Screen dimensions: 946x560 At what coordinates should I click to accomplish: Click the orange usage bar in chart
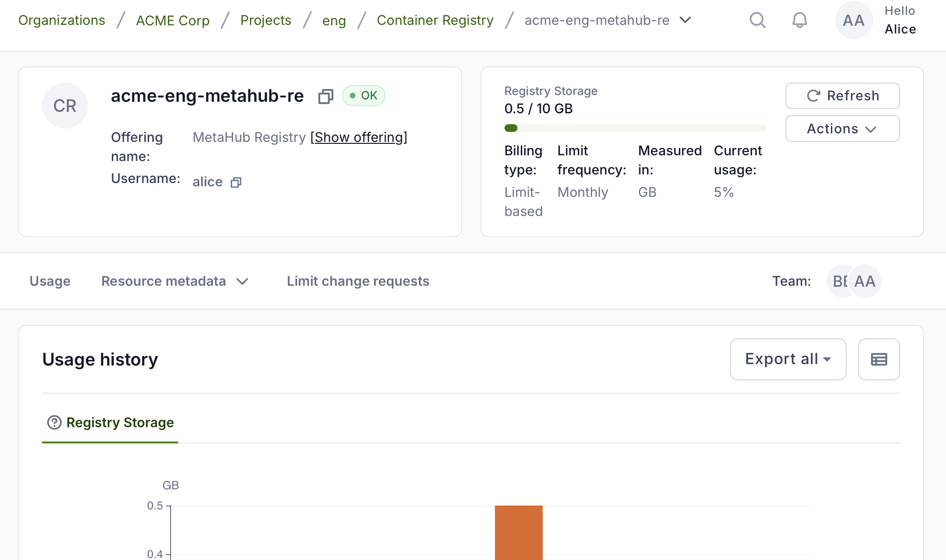519,532
